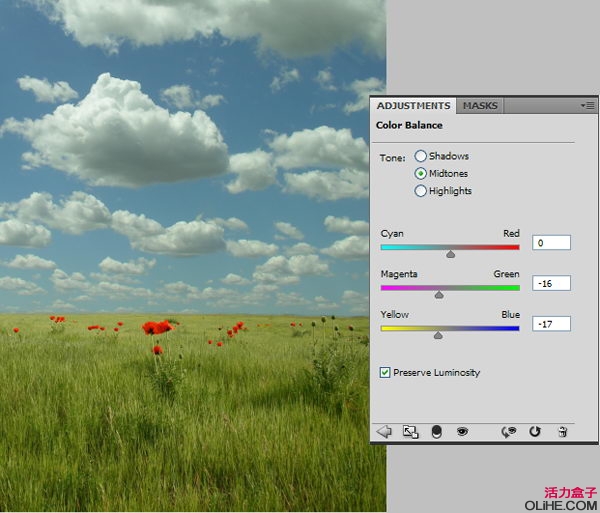Click the Blue label
The height and width of the screenshot is (513, 600).
[x=510, y=314]
